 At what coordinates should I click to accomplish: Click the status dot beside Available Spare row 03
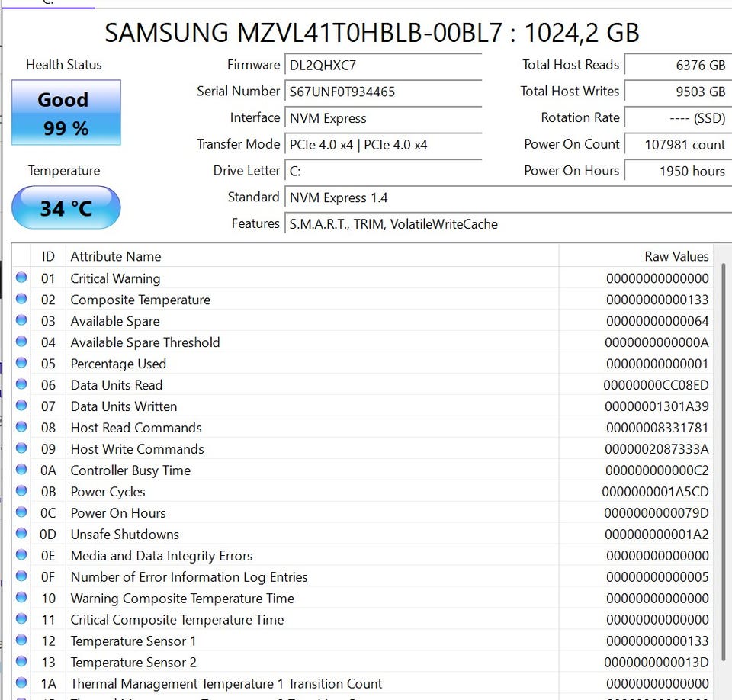[21, 319]
